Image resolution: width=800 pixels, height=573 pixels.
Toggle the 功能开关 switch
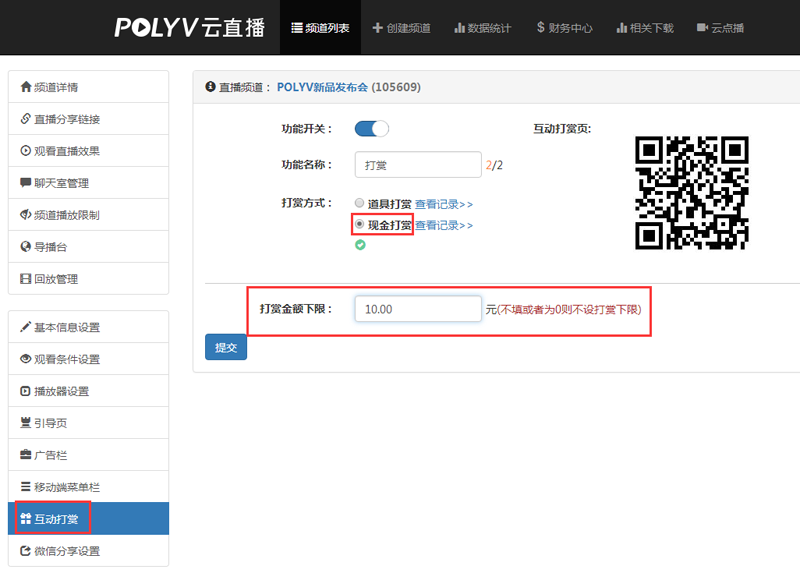point(371,129)
